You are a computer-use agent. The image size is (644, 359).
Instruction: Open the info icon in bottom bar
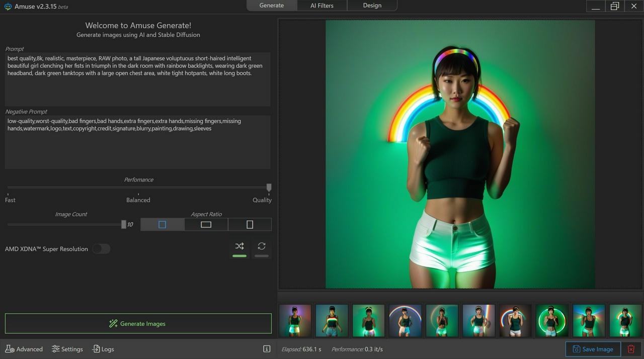267,349
